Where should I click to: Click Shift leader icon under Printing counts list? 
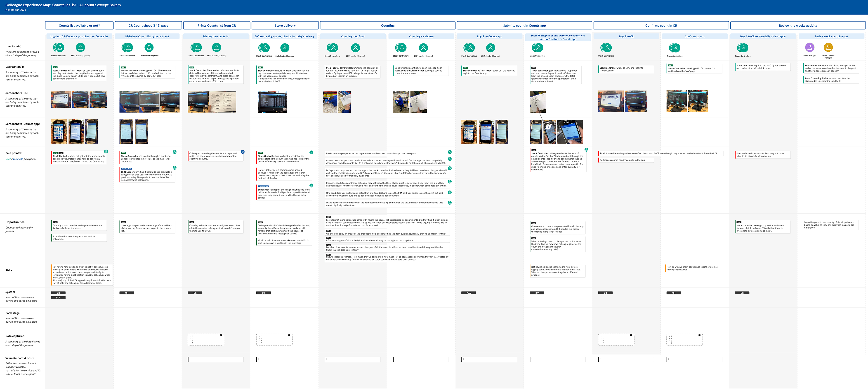coord(216,48)
